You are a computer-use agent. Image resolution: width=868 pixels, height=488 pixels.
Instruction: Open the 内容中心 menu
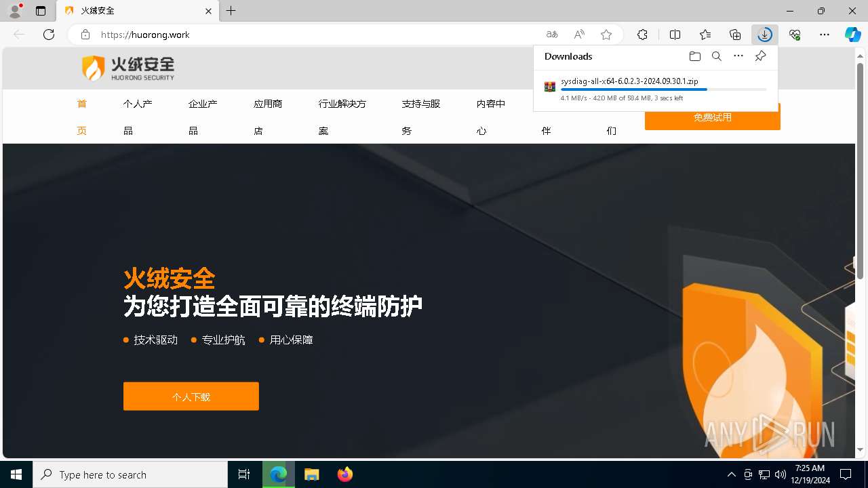point(491,117)
